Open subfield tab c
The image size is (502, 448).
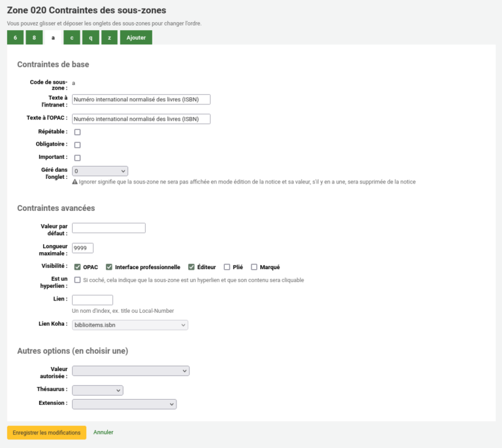[72, 37]
